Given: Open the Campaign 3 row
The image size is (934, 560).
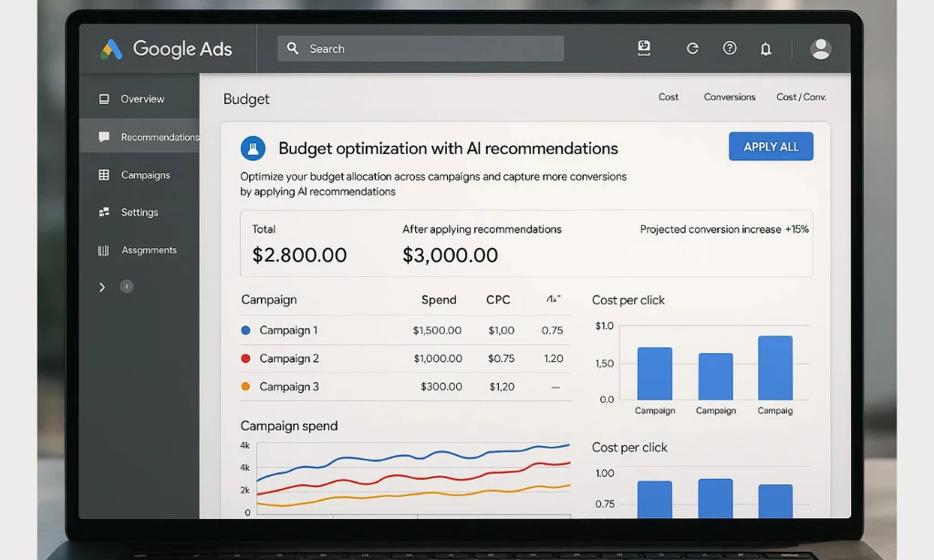Looking at the screenshot, I should 405,387.
